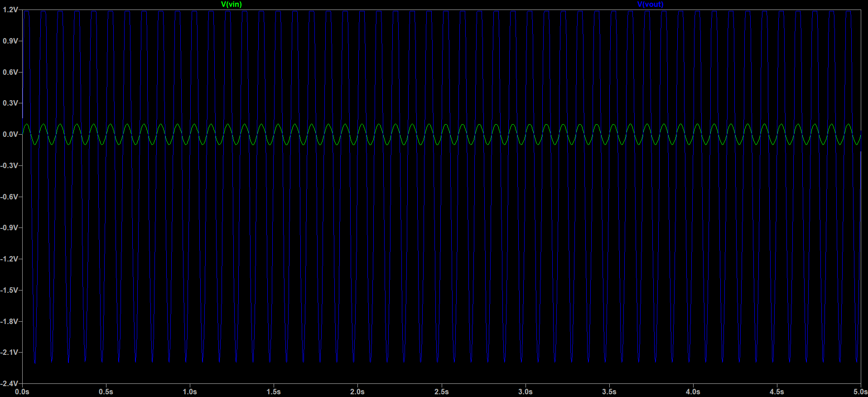The image size is (868, 397).
Task: Select the 1.0s time axis label
Action: pos(190,392)
